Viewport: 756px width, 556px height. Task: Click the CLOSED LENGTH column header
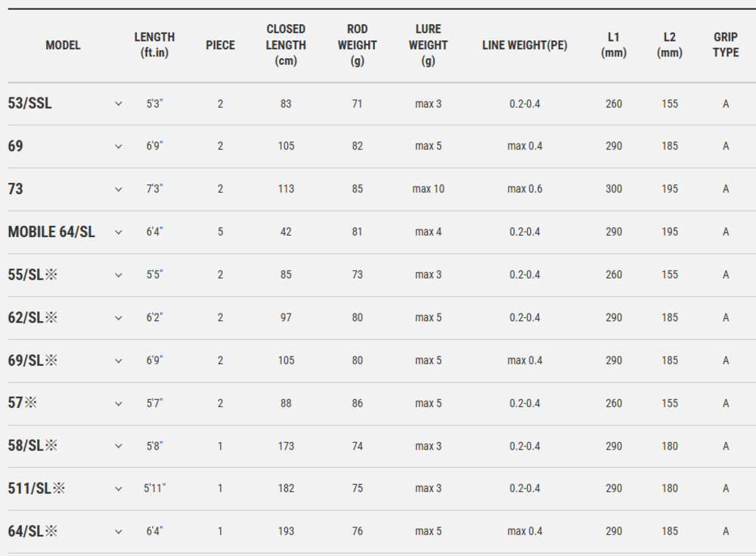tap(286, 45)
